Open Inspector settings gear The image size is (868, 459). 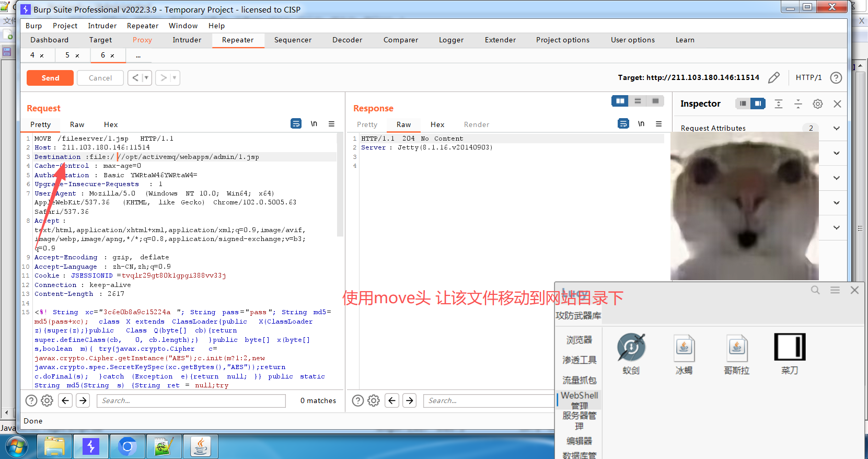[x=818, y=104]
